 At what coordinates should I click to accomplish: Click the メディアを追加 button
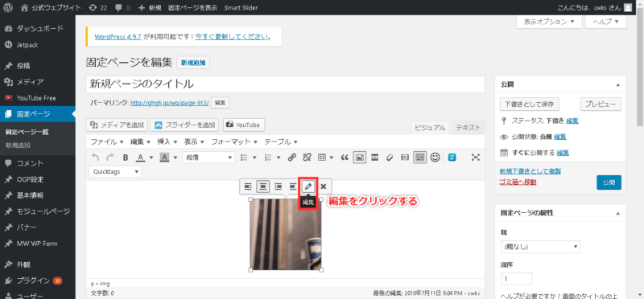click(x=117, y=125)
